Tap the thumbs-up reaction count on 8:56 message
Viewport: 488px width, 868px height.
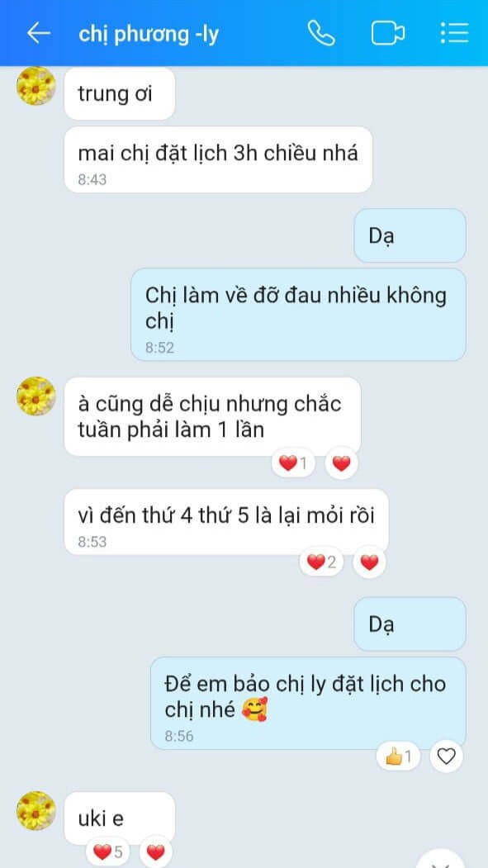click(x=398, y=757)
